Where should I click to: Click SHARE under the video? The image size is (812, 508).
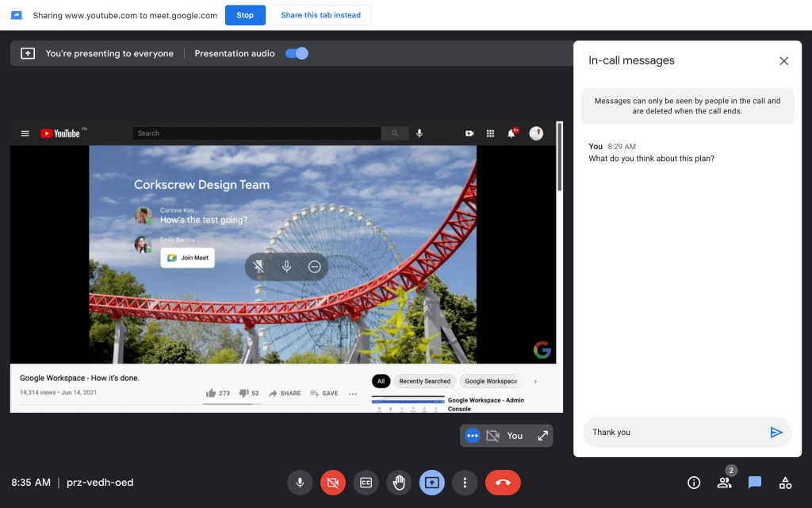tap(285, 393)
